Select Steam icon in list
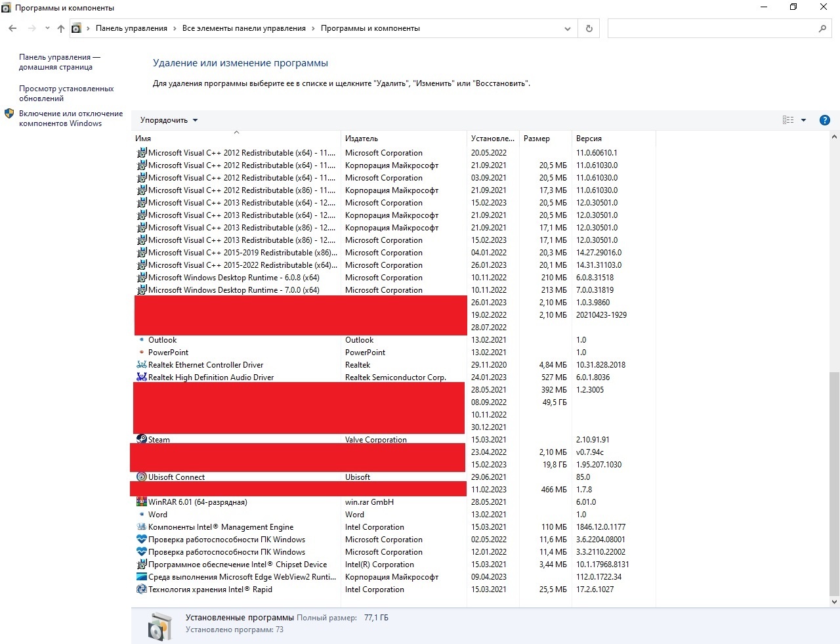The width and height of the screenshot is (840, 644). click(142, 439)
